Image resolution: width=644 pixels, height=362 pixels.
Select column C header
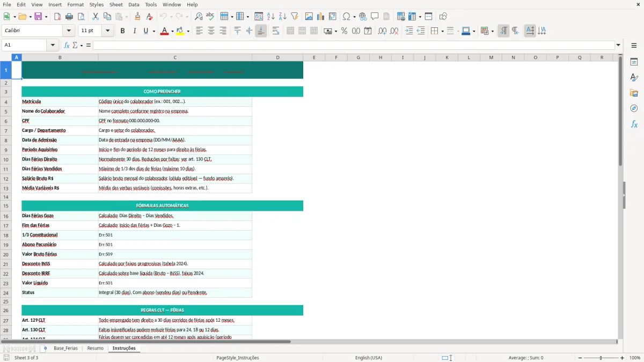coord(175,57)
